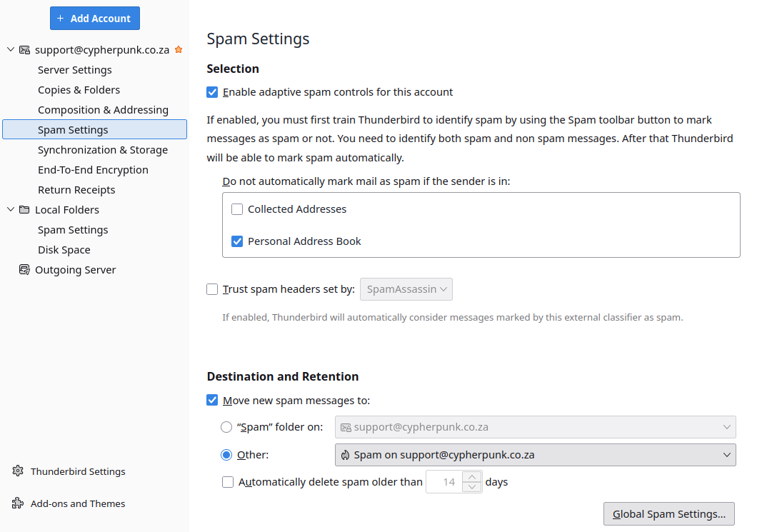Open Disk Space settings
757x532 pixels.
[x=64, y=250]
